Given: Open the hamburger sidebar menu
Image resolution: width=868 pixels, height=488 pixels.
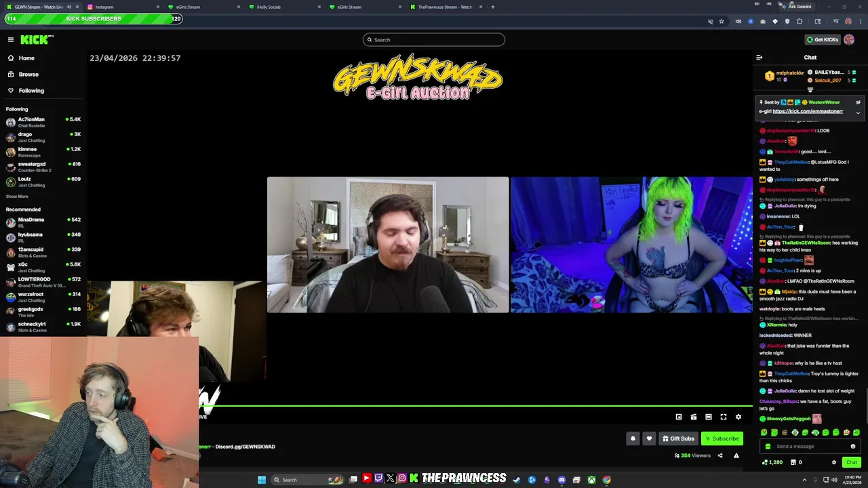Looking at the screenshot, I should pos(11,40).
